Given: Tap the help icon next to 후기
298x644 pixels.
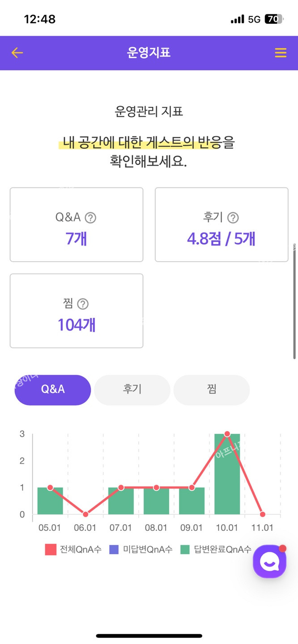Looking at the screenshot, I should coord(233,218).
